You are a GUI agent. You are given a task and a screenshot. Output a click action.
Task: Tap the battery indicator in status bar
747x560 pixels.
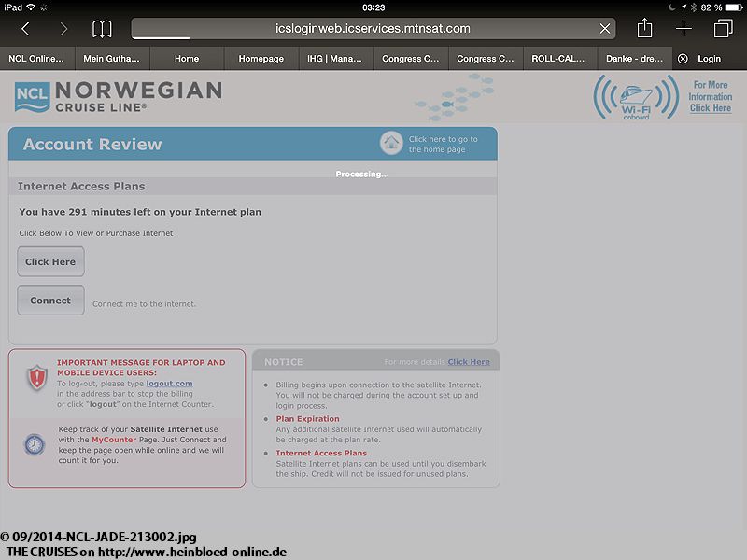click(734, 7)
